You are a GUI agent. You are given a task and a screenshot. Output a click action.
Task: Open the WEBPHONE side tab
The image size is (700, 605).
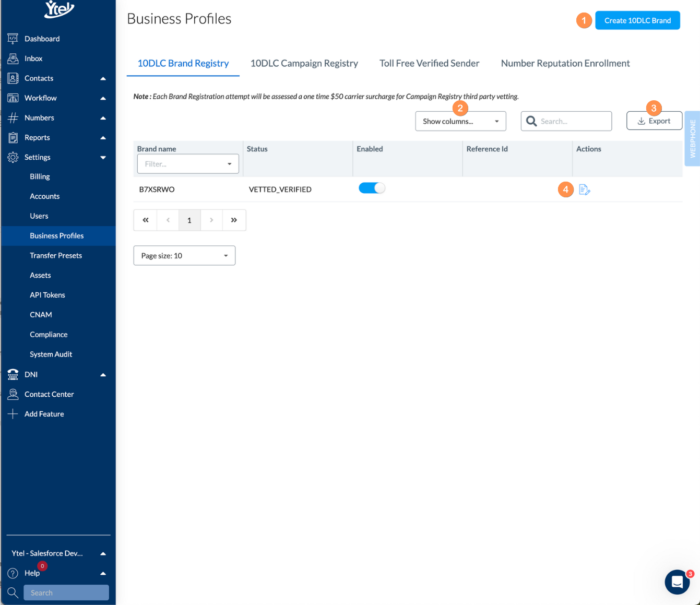tap(692, 138)
